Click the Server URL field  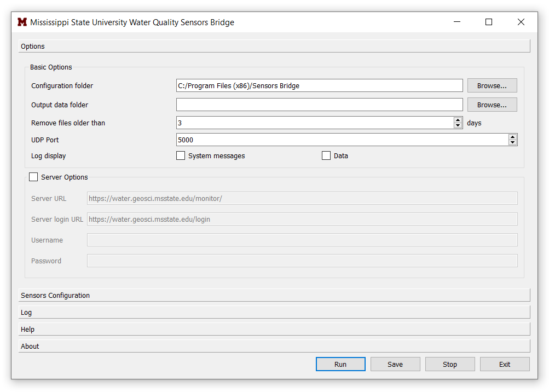302,198
